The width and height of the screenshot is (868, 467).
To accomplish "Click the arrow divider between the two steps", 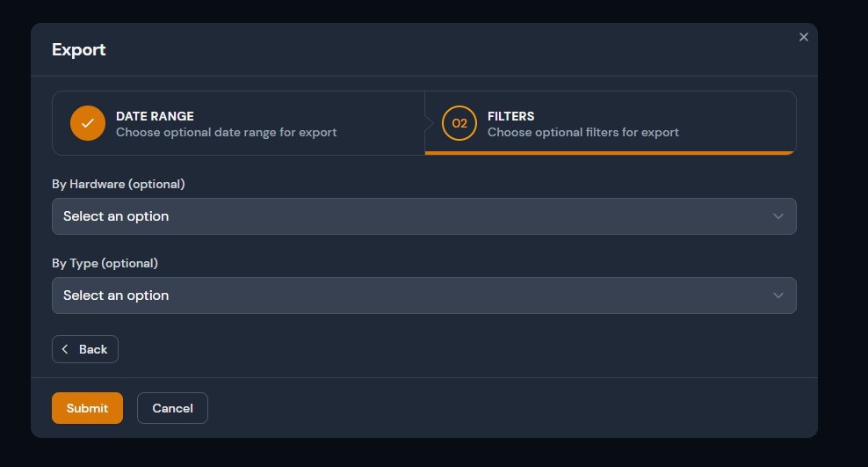I will (428, 123).
